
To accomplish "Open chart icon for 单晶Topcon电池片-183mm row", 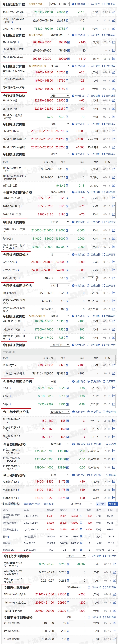I will [114, 564].
